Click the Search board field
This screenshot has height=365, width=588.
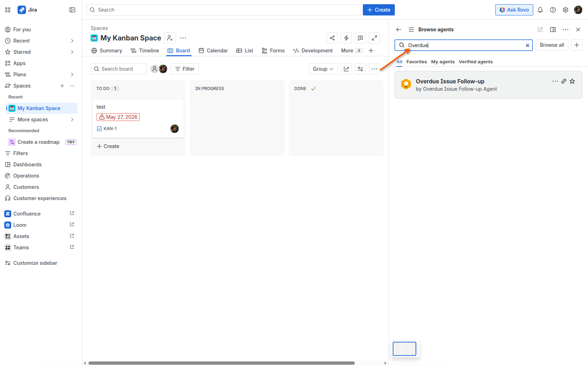click(x=119, y=69)
